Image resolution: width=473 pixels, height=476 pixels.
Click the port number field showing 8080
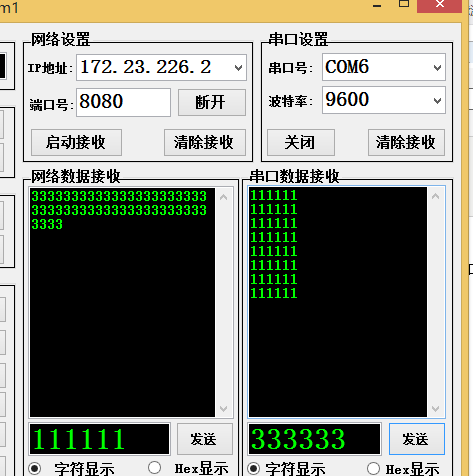(x=123, y=102)
